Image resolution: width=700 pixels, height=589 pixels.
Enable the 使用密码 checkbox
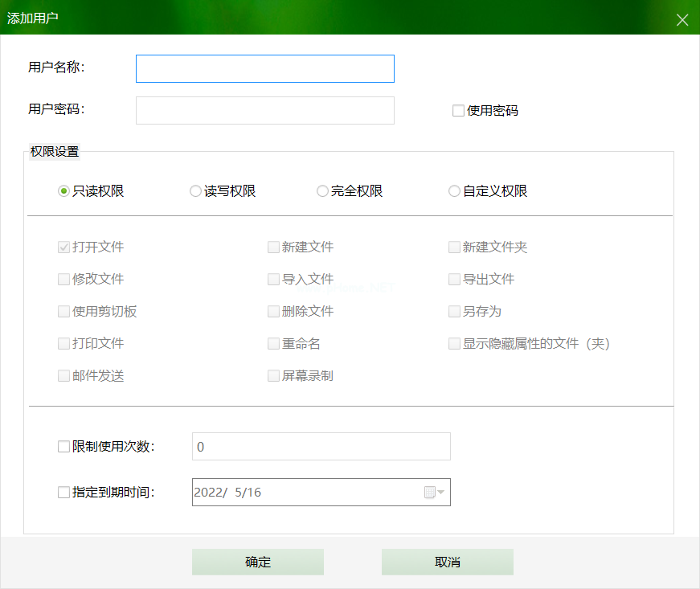click(459, 111)
